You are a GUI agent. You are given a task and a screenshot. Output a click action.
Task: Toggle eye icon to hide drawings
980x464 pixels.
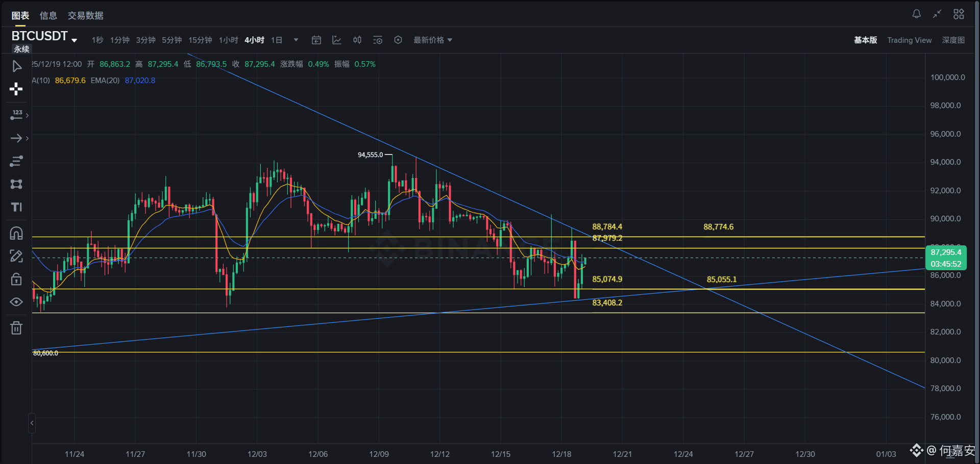16,302
